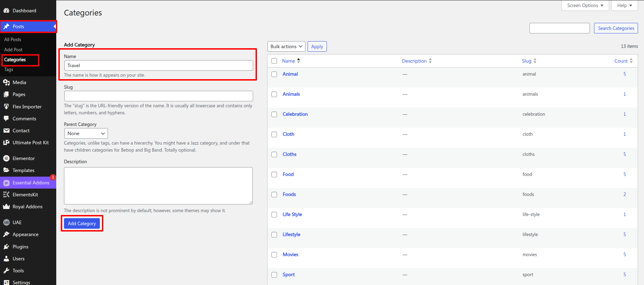Expand the Screen Options panel
This screenshot has width=644, height=285.
(x=585, y=6)
